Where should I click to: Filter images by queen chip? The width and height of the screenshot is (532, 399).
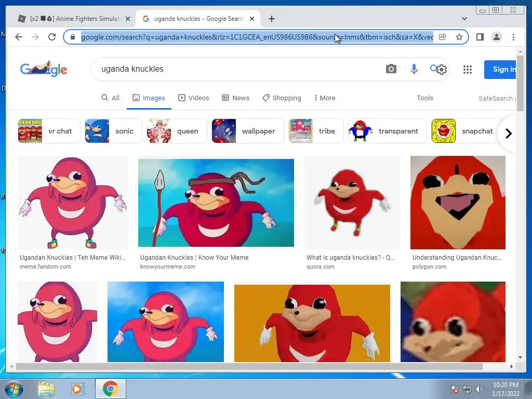(177, 131)
